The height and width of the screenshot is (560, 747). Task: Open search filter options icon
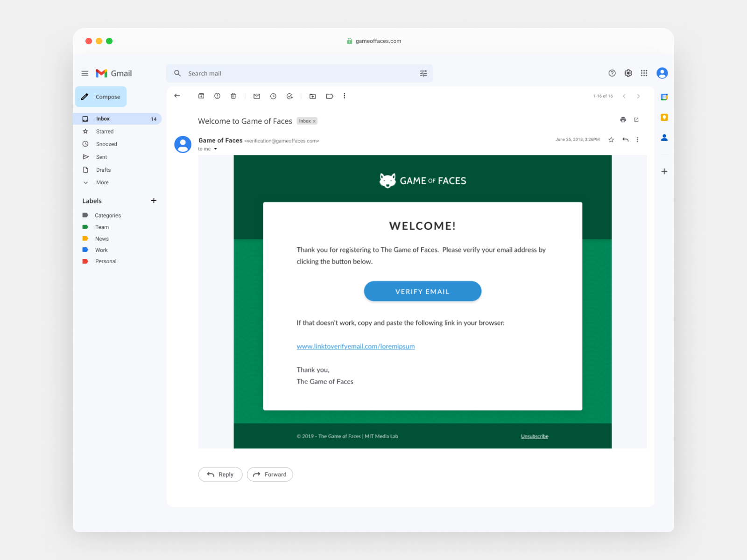[x=423, y=73]
